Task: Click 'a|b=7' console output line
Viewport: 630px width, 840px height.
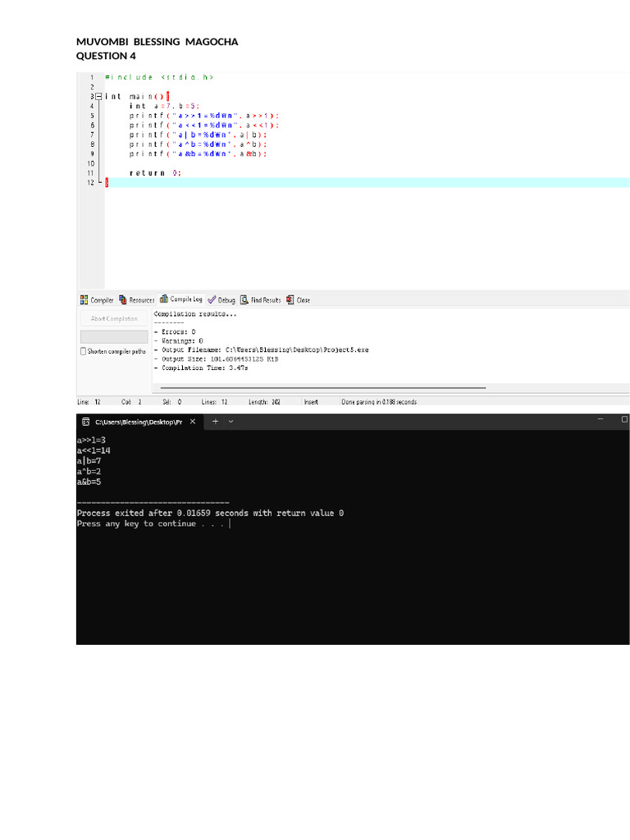Action: 89,461
